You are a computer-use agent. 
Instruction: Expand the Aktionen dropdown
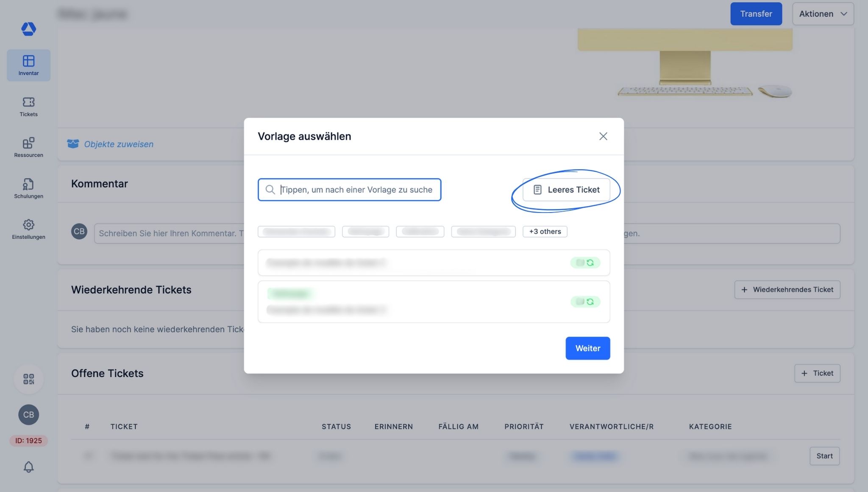[823, 14]
